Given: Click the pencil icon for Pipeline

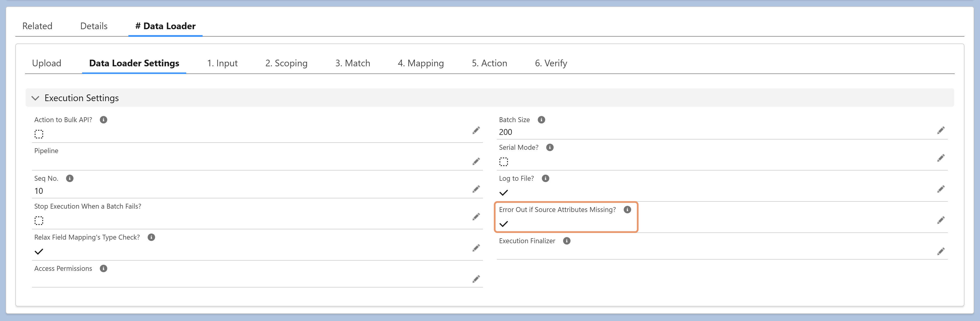Looking at the screenshot, I should pyautogui.click(x=476, y=162).
